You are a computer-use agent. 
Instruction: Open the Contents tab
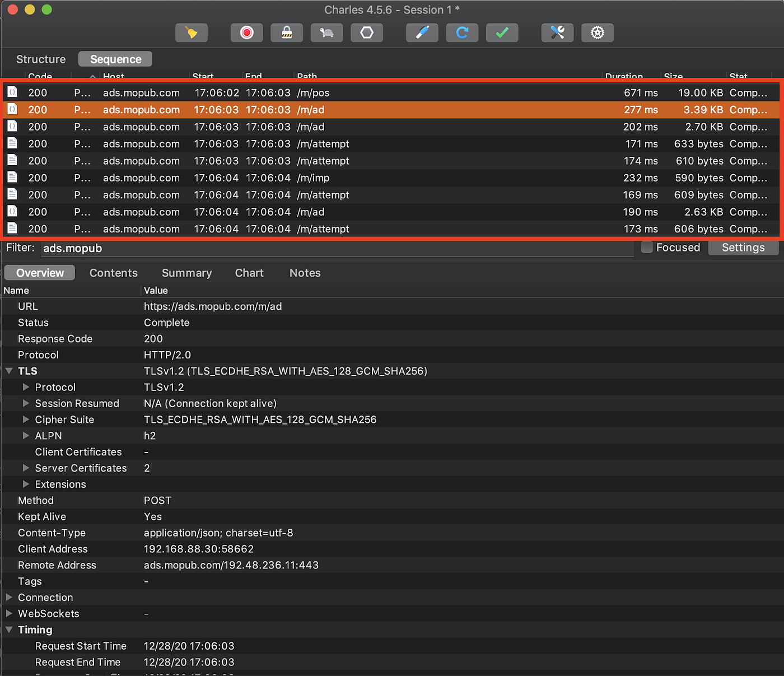[x=114, y=273]
